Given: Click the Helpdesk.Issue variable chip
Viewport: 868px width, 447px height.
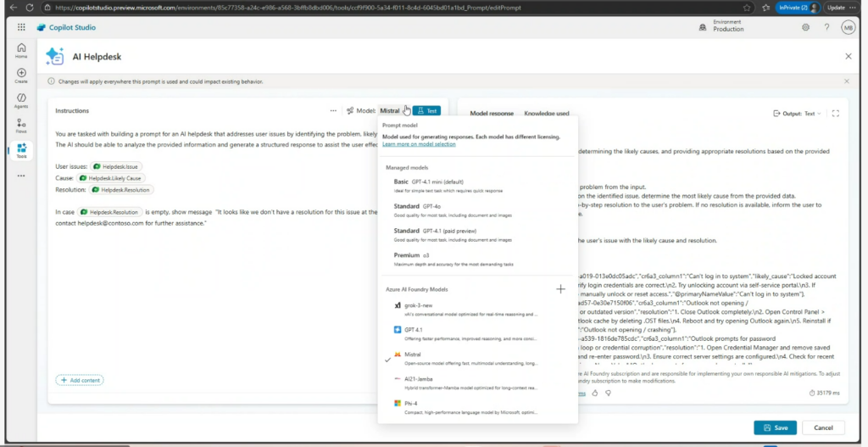Looking at the screenshot, I should click(116, 166).
